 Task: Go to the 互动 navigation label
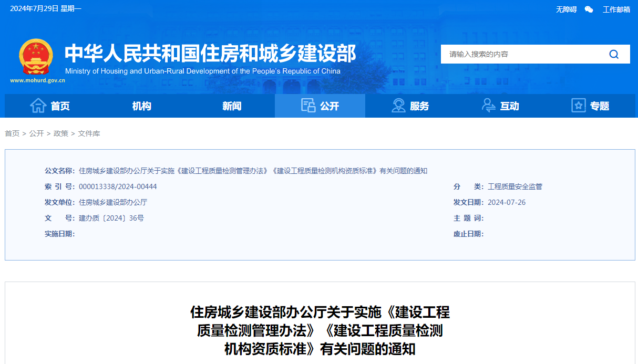tap(509, 106)
